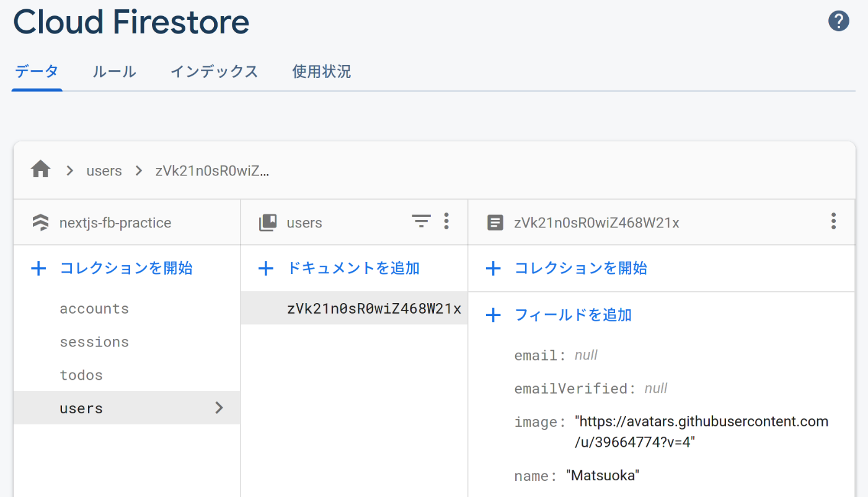Click the nextjs-fb-practice database icon
The height and width of the screenshot is (497, 868).
[40, 222]
